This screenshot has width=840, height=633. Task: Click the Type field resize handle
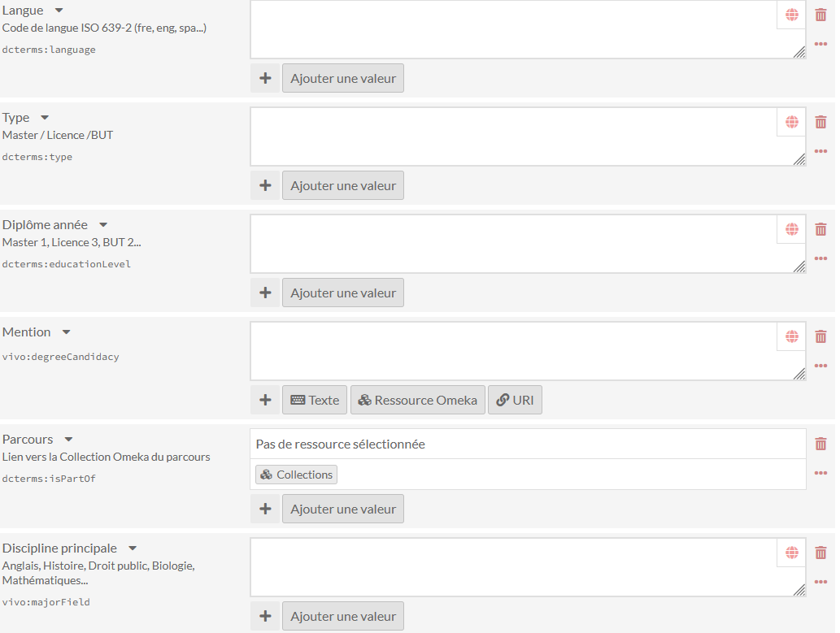pyautogui.click(x=800, y=160)
